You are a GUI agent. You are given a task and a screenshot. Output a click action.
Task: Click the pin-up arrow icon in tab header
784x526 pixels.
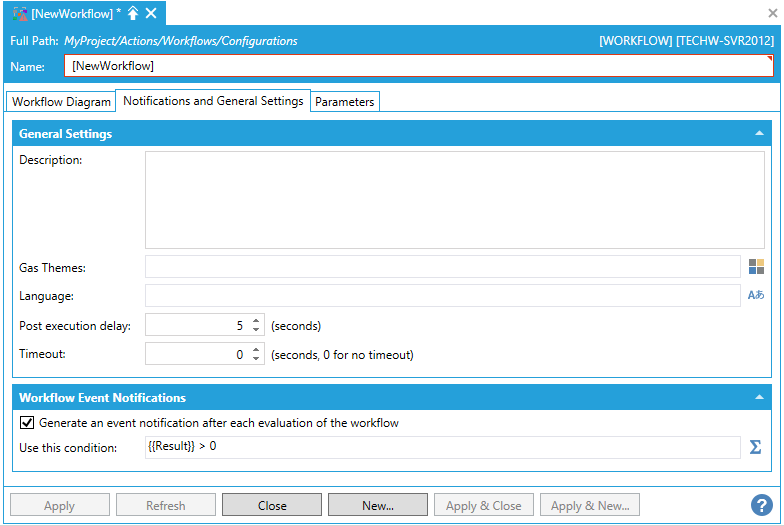pos(133,13)
